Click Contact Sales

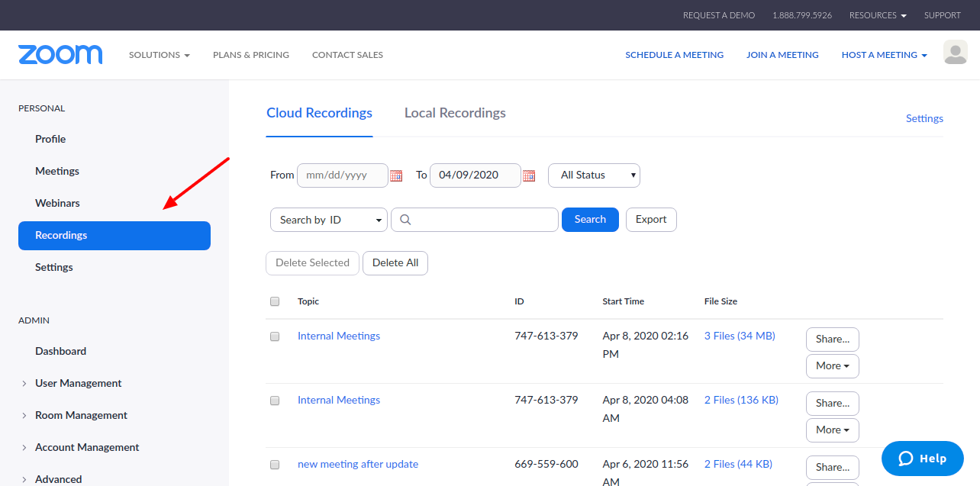(347, 55)
